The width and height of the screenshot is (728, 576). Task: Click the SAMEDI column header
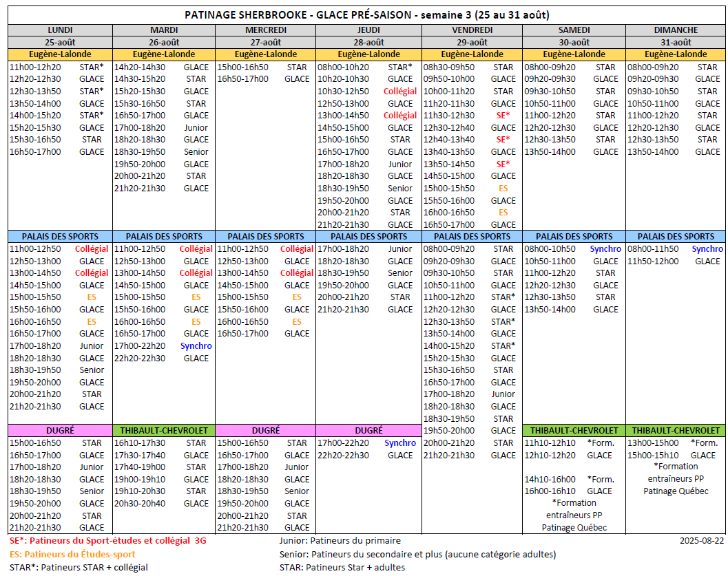click(574, 30)
